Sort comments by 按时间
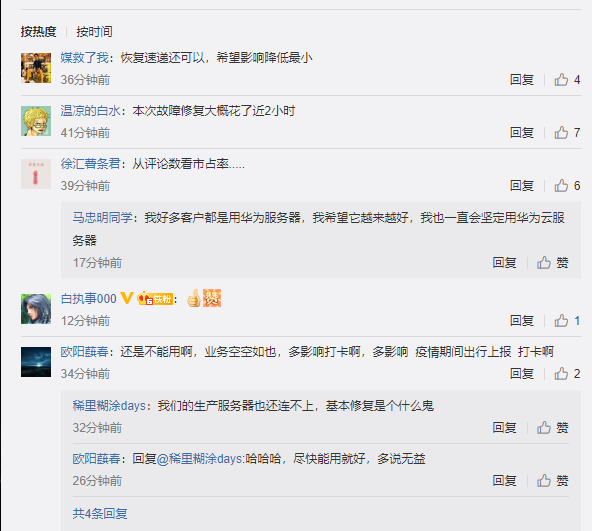The height and width of the screenshot is (531, 592). tap(94, 31)
